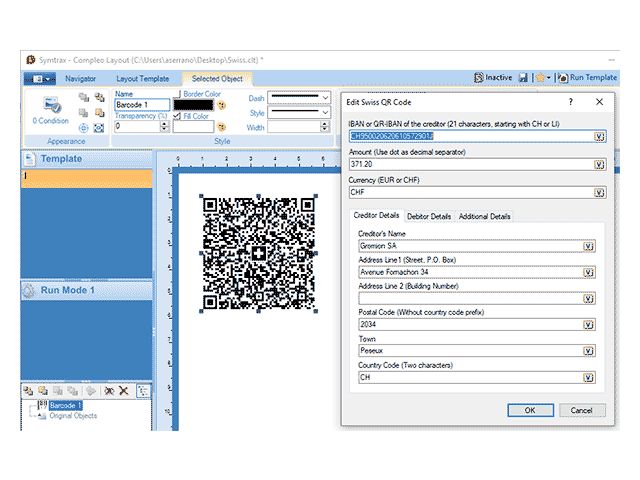Open the variable picker for Postal Code
Viewport: 640px width, 480px height.
click(x=589, y=325)
